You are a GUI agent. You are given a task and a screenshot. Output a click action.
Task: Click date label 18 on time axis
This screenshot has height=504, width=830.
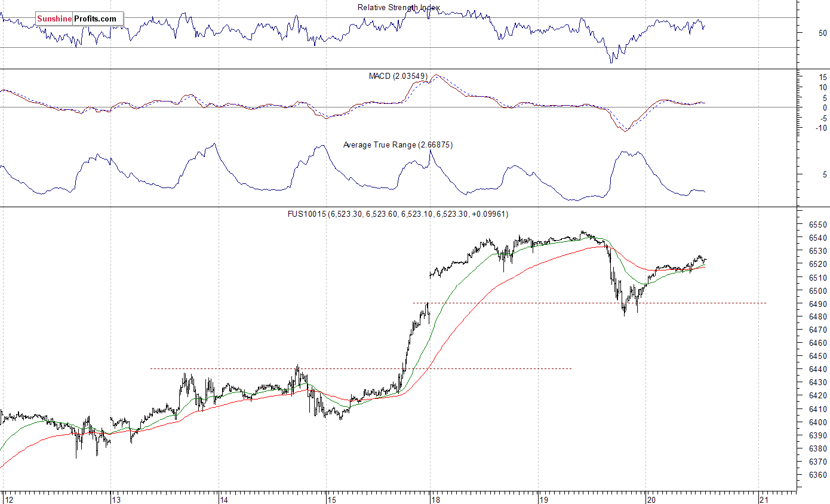(435, 499)
